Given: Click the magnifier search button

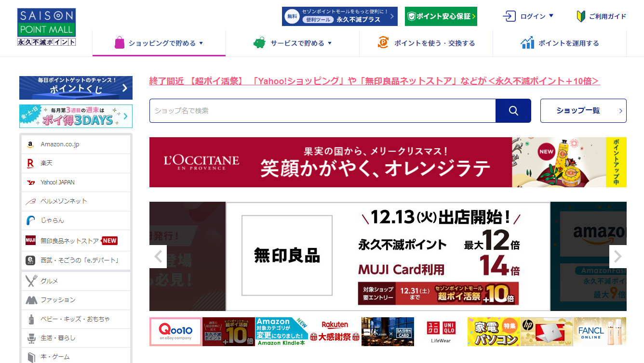Looking at the screenshot, I should (513, 111).
